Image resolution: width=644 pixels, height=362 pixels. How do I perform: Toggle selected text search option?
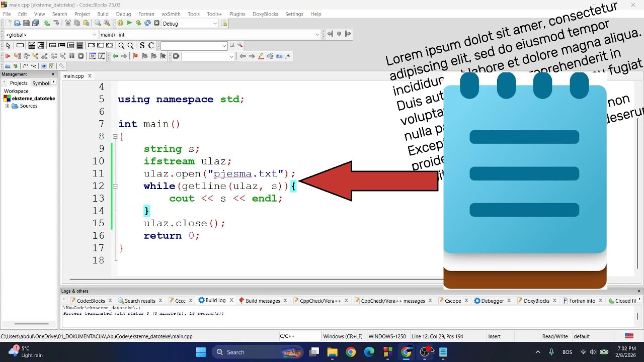[x=270, y=56]
